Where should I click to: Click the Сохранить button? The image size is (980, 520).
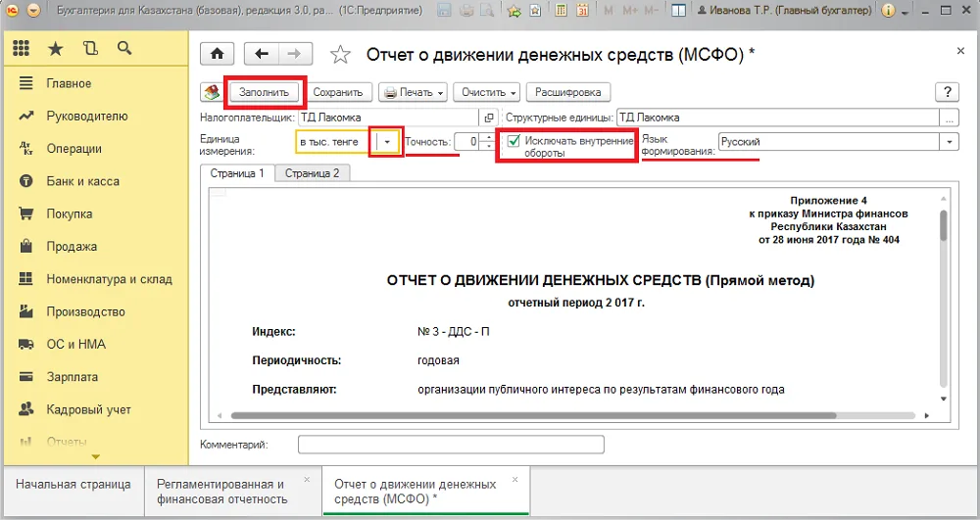(338, 92)
